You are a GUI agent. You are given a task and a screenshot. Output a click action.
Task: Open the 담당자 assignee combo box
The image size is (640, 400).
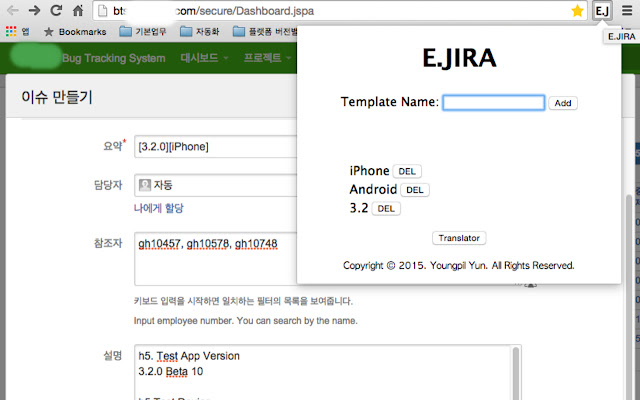[x=216, y=185]
